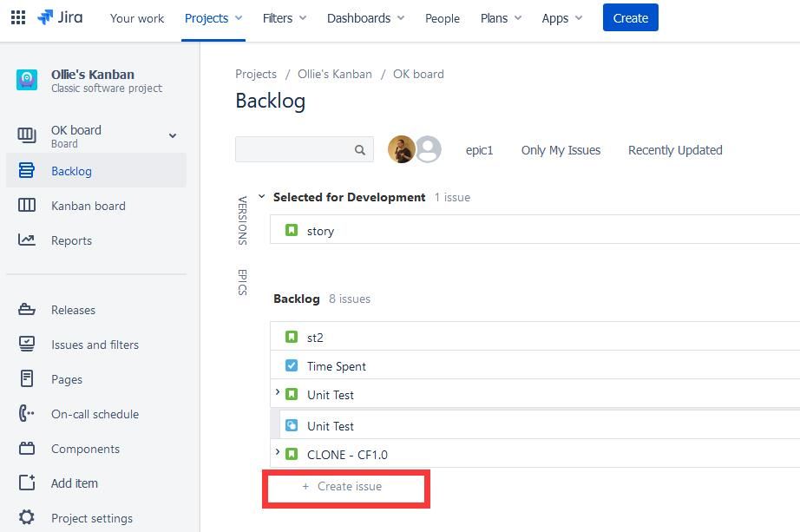The height and width of the screenshot is (532, 800).
Task: Click the Kanban board sidebar icon
Action: click(x=27, y=205)
